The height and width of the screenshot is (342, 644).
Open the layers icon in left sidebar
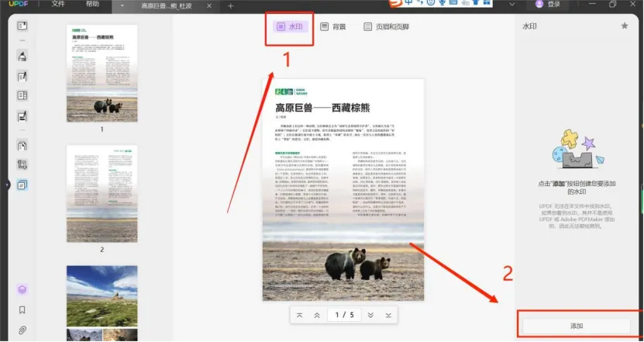click(22, 289)
